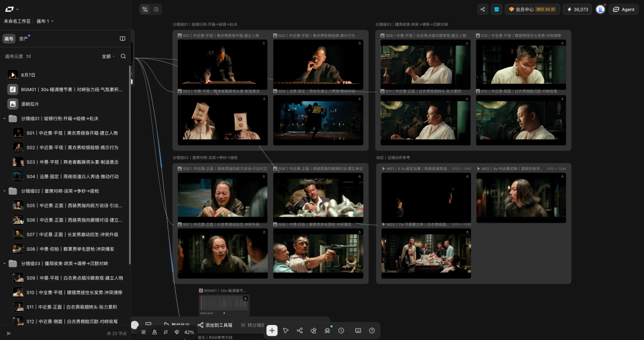The image size is (644, 340).
Task: Click the BGM01 audio waveform track
Action: [224, 304]
